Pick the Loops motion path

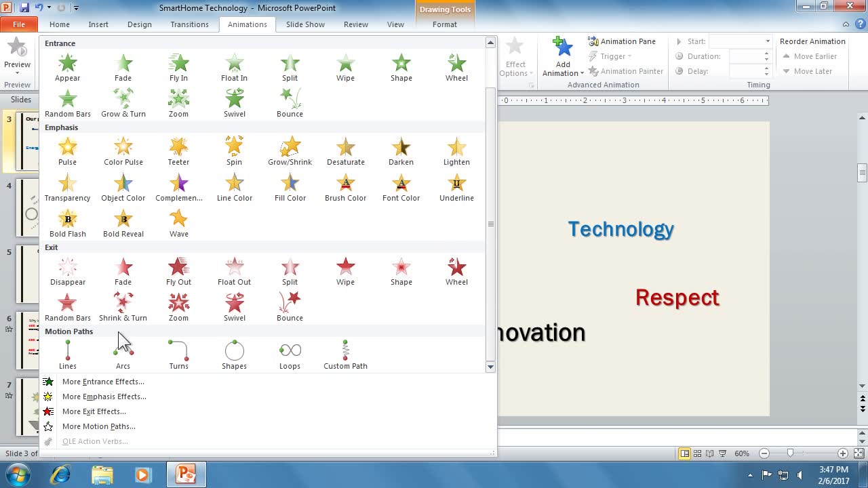290,355
